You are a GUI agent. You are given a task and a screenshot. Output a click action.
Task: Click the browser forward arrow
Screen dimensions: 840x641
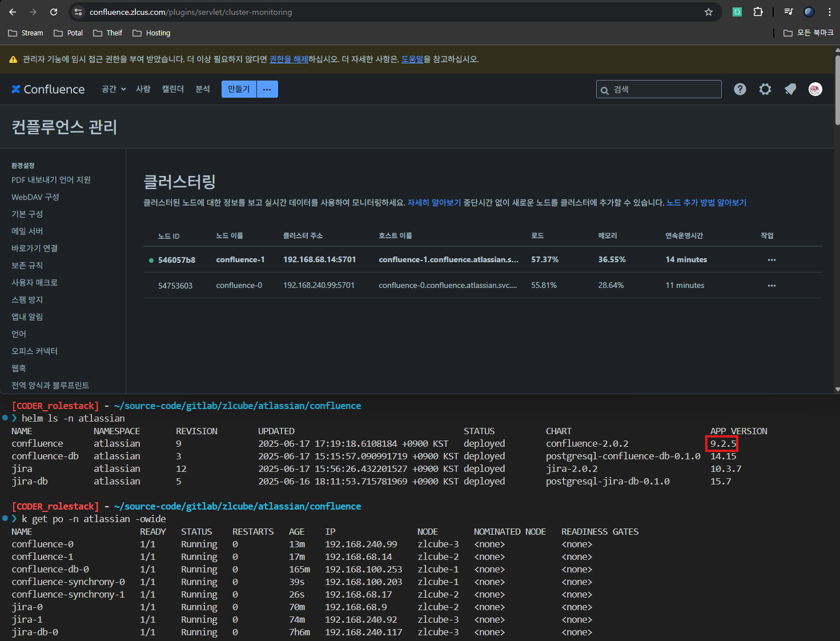click(x=33, y=12)
